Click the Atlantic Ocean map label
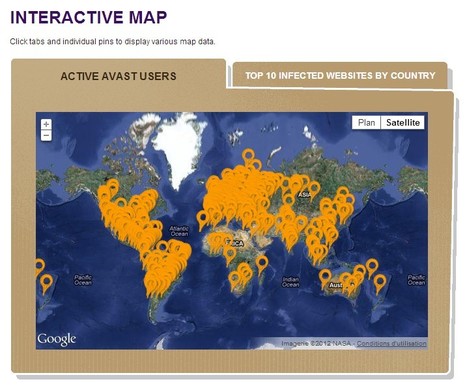This screenshot has width=467, height=386. 179,231
